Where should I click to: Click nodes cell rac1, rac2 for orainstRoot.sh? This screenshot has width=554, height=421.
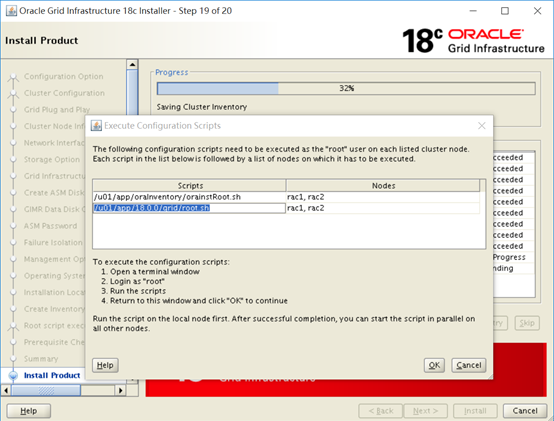383,197
